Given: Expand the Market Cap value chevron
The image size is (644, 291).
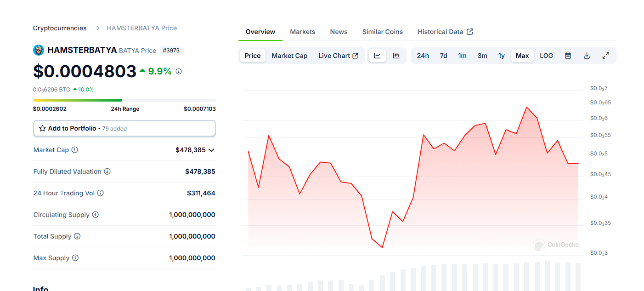Looking at the screenshot, I should pyautogui.click(x=211, y=150).
